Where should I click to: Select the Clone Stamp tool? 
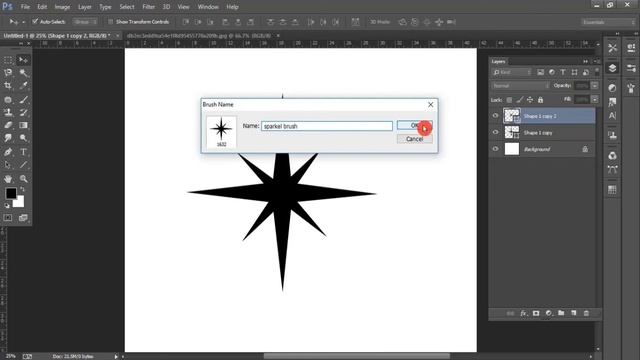(x=8, y=112)
